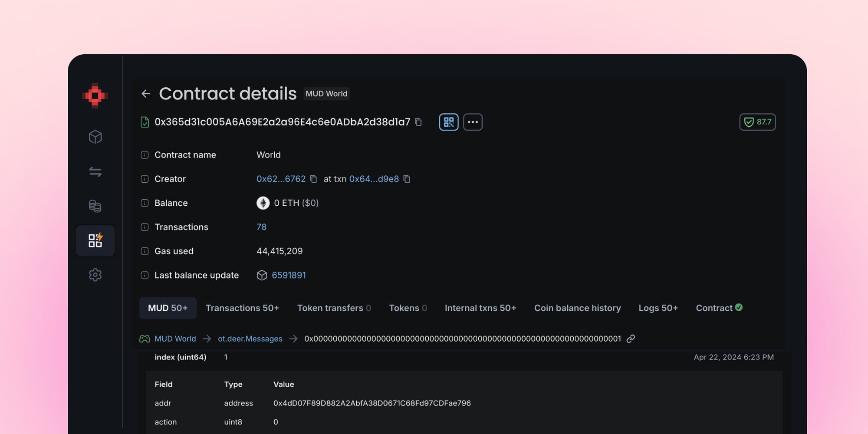The height and width of the screenshot is (434, 868).
Task: Click the record key 0x0000...0001 text
Action: (463, 339)
